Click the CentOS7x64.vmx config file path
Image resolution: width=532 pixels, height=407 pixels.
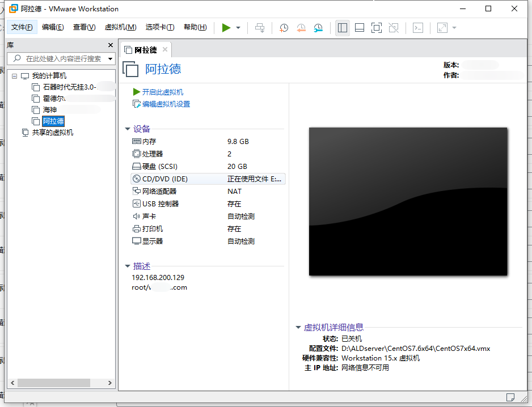[x=416, y=348]
